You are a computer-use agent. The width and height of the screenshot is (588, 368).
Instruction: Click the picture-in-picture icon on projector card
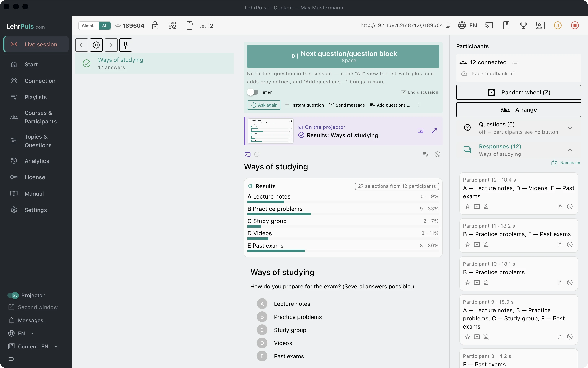point(420,131)
